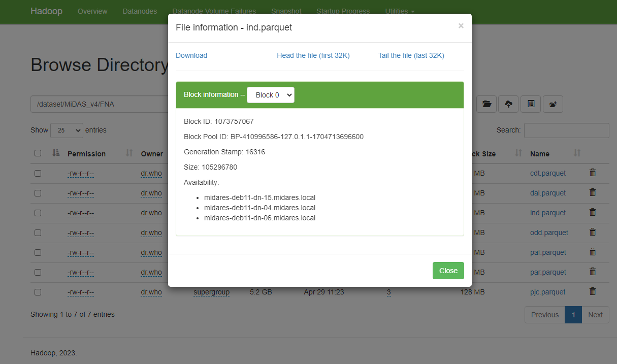The image size is (617, 364).
Task: Click the parent directory folder icon
Action: click(553, 104)
